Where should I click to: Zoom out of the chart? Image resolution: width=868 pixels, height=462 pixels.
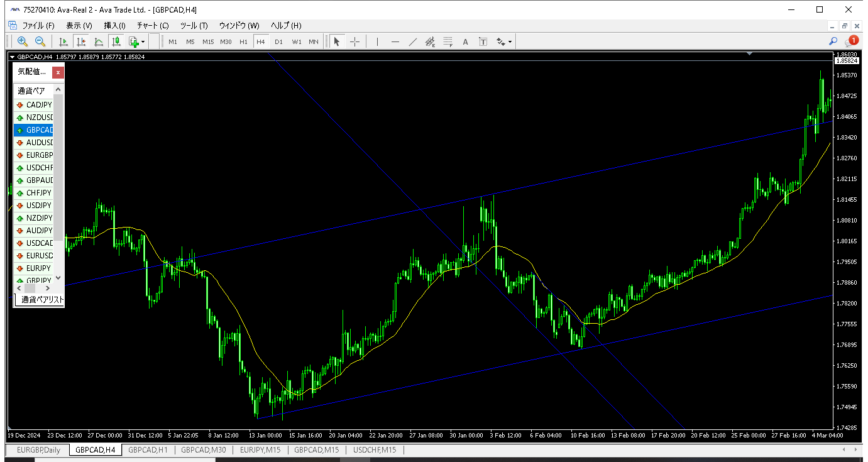point(40,41)
